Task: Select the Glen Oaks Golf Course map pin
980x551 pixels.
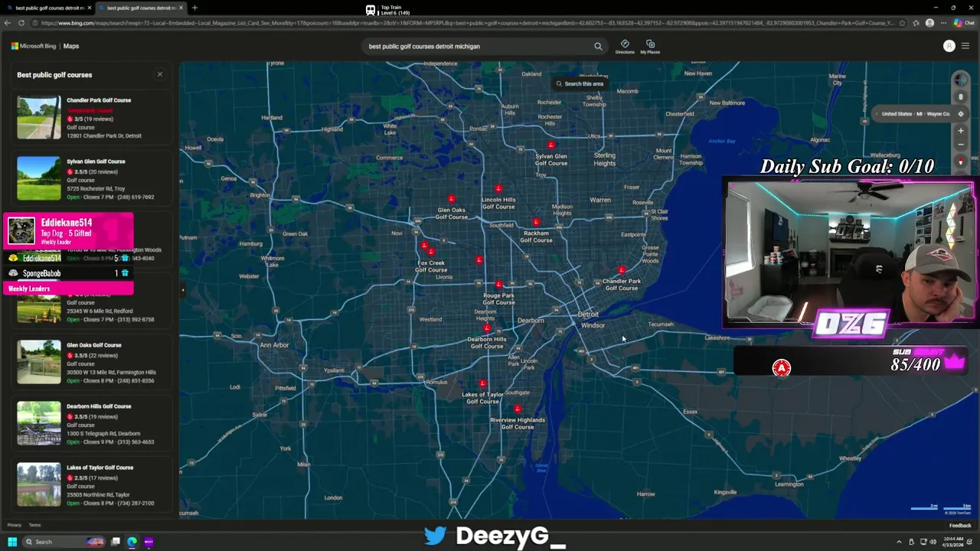Action: pyautogui.click(x=451, y=199)
